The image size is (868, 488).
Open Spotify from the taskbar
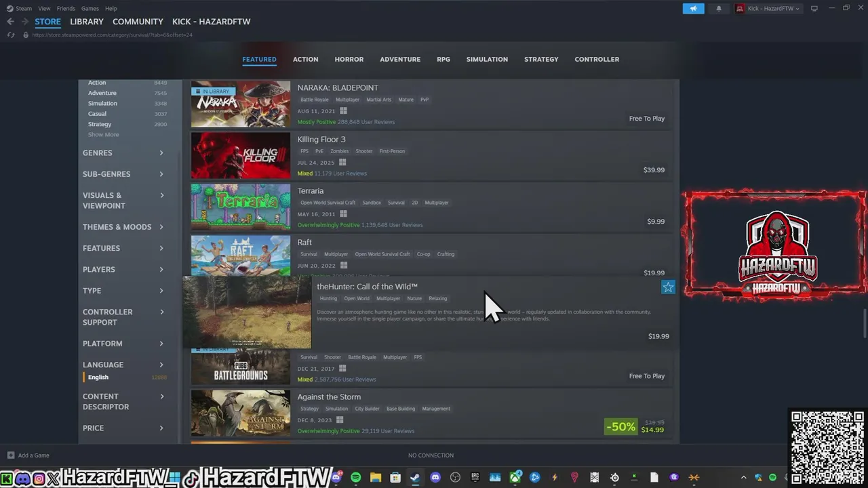tap(356, 478)
